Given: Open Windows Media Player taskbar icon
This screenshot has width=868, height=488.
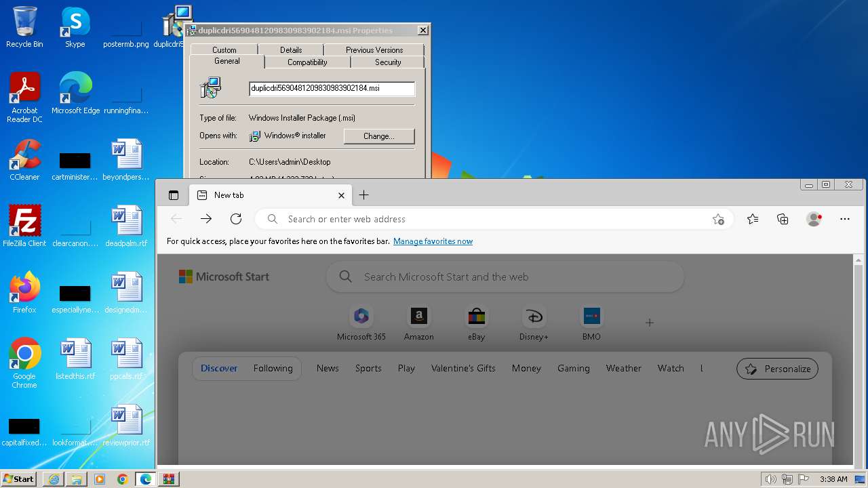Looking at the screenshot, I should point(100,479).
